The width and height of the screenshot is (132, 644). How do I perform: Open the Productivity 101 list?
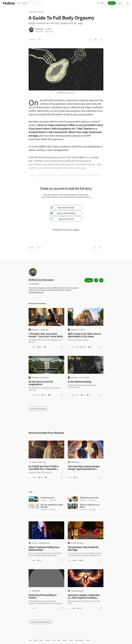point(47,498)
